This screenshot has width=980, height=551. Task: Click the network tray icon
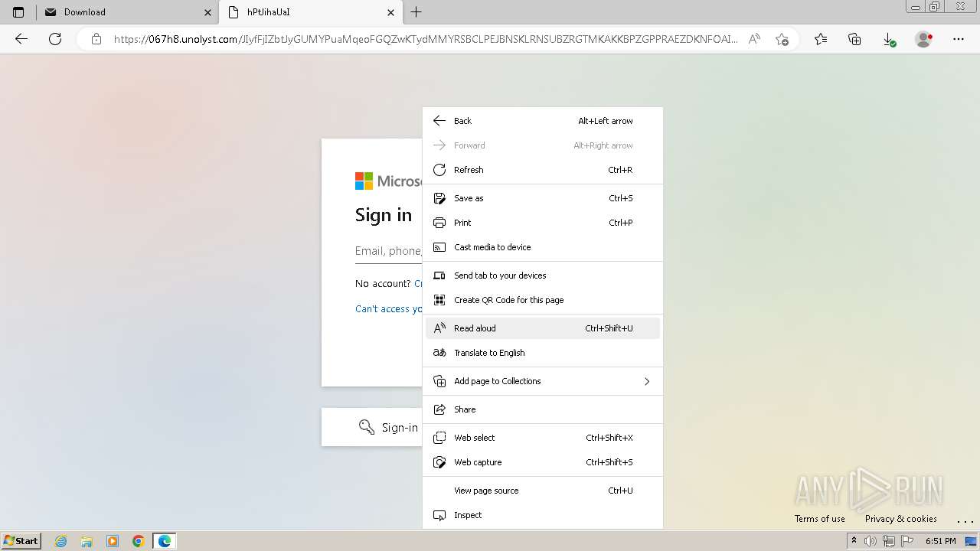888,541
